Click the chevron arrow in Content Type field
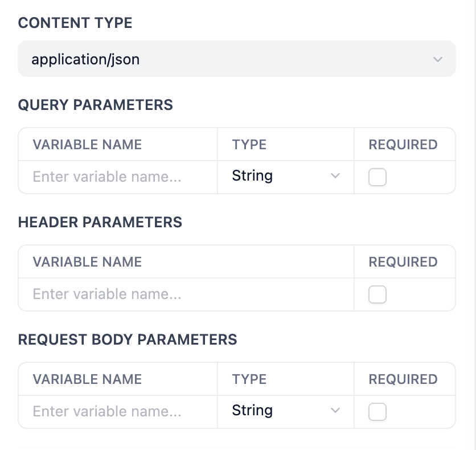This screenshot has height=450, width=476. pos(437,59)
